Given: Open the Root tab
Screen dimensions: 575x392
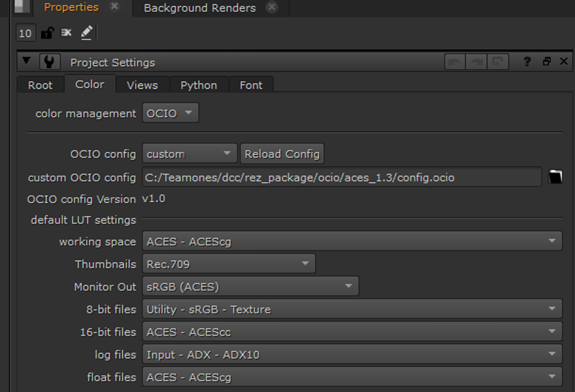Looking at the screenshot, I should (x=40, y=85).
